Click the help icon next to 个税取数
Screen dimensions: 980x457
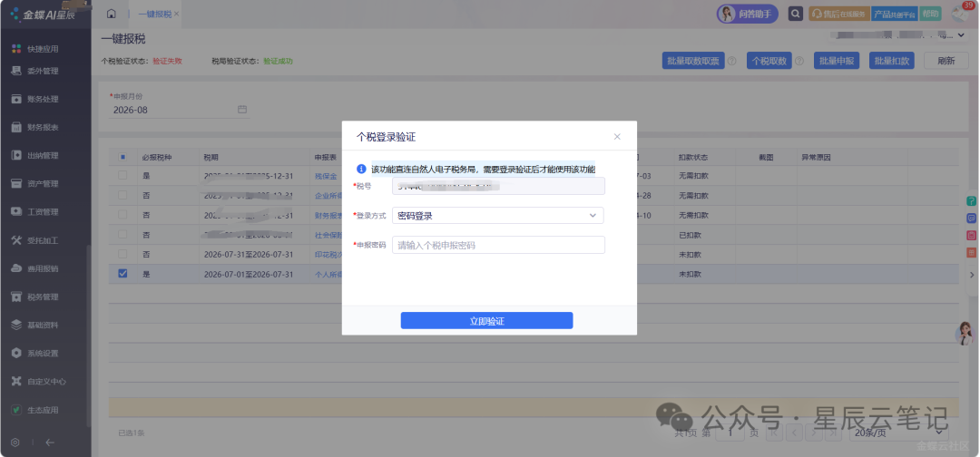(x=799, y=61)
